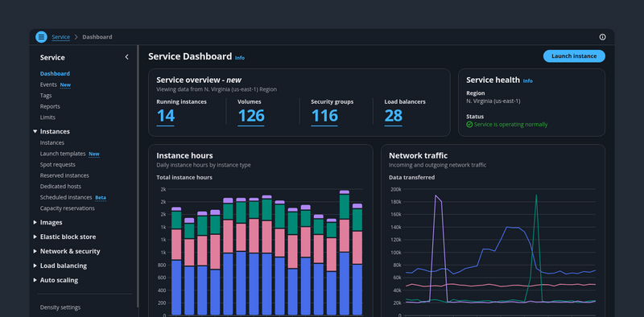This screenshot has width=644, height=317.
Task: Click the 14 Running instances count
Action: (166, 116)
